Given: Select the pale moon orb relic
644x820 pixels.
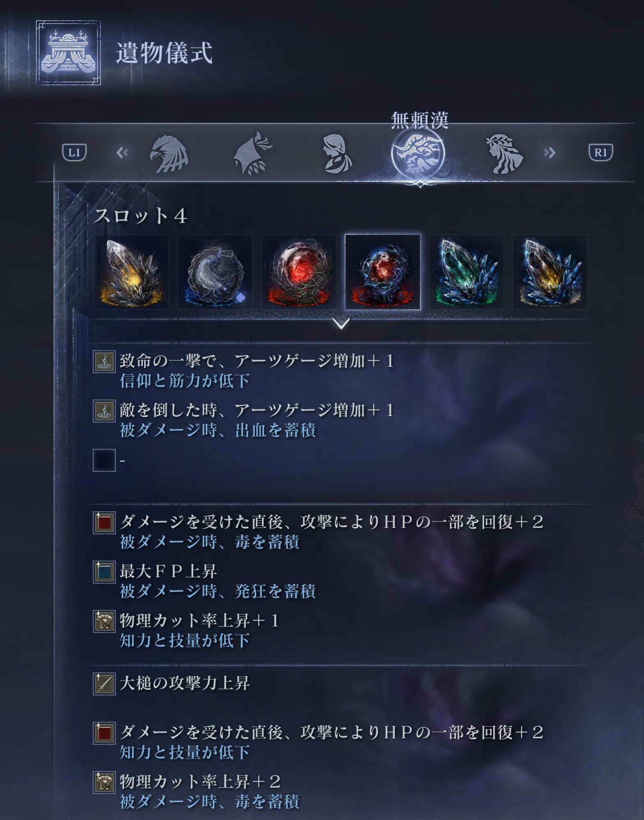Looking at the screenshot, I should click(x=215, y=272).
